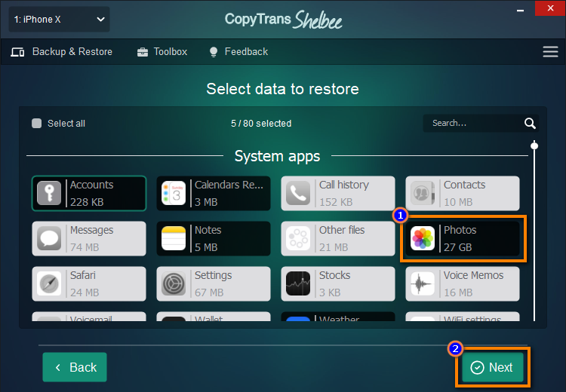This screenshot has height=392, width=566.
Task: Minimize the CopyTrans Shelbee window
Action: pyautogui.click(x=520, y=9)
